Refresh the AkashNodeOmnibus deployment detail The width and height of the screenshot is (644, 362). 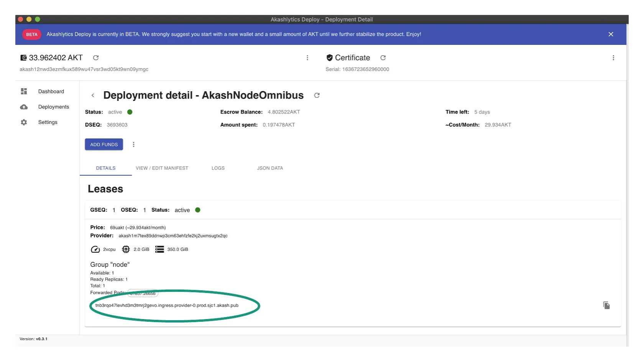[317, 95]
